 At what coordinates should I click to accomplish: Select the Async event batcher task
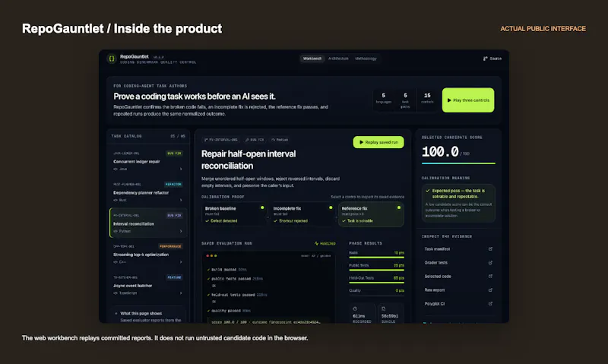(147, 285)
